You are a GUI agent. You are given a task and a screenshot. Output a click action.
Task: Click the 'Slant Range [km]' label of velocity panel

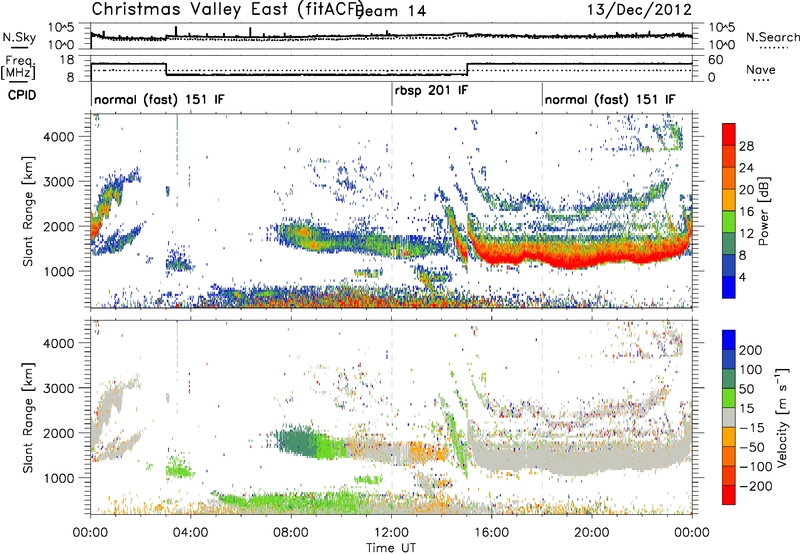coord(28,417)
